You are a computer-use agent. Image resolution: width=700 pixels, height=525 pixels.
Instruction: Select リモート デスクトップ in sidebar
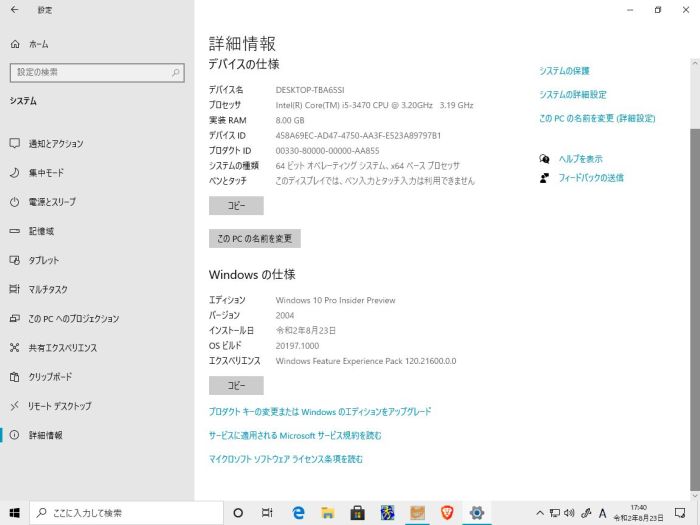[59, 406]
